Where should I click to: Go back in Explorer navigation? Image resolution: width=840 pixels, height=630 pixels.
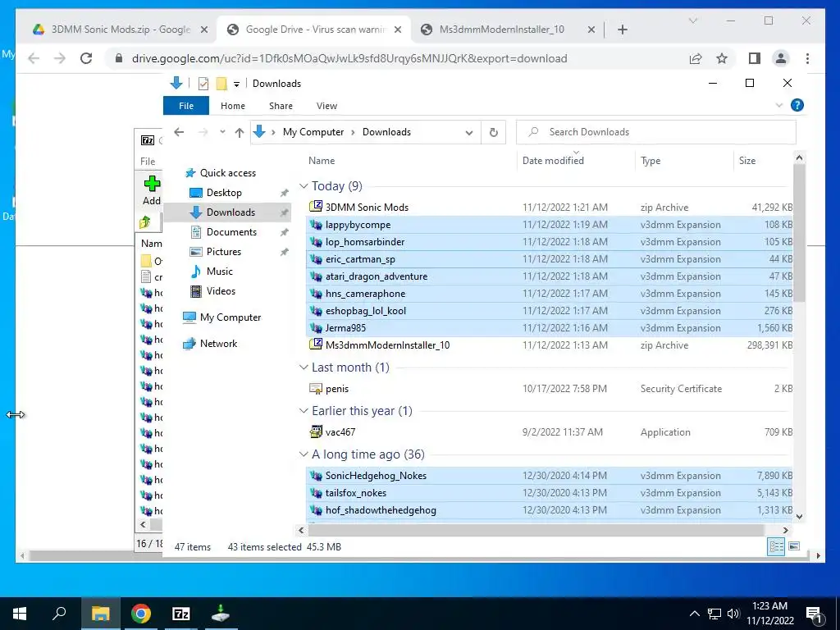coord(179,132)
